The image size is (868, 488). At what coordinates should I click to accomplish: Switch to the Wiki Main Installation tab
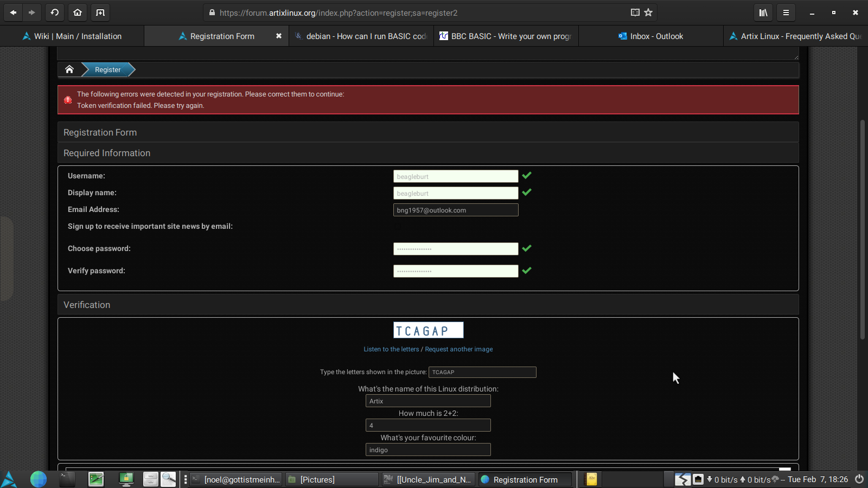72,36
